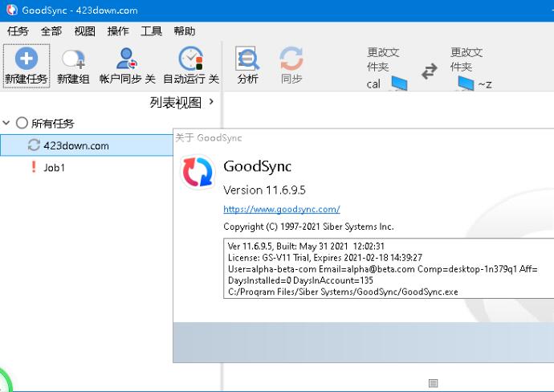Click the right folder computer icon near ~z
Screen dimensions: 554x392
click(466, 84)
